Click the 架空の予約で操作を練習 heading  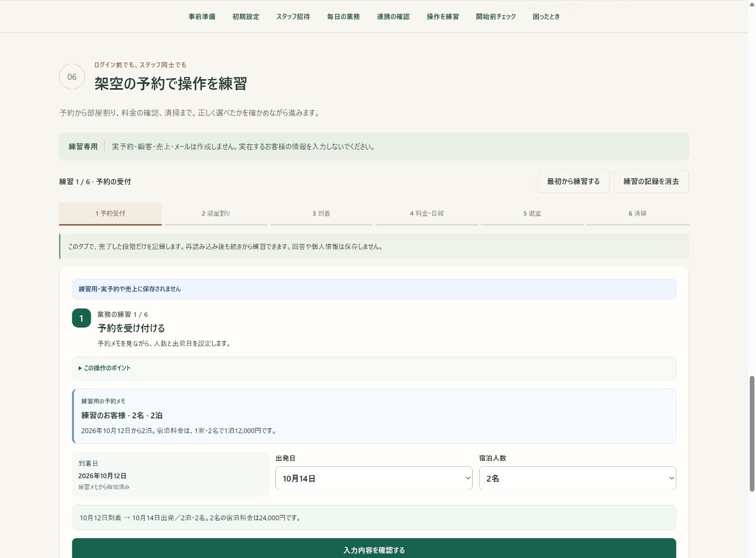[x=171, y=84]
